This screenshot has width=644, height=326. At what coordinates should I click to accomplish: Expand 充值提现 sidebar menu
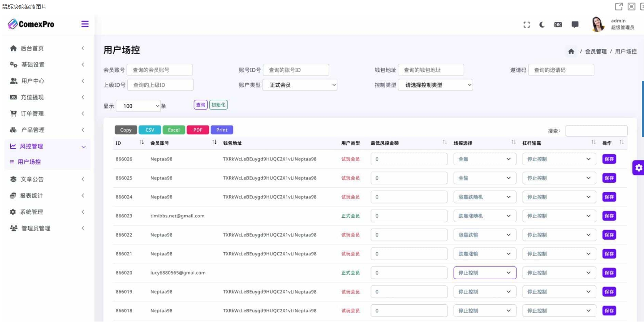[x=47, y=97]
